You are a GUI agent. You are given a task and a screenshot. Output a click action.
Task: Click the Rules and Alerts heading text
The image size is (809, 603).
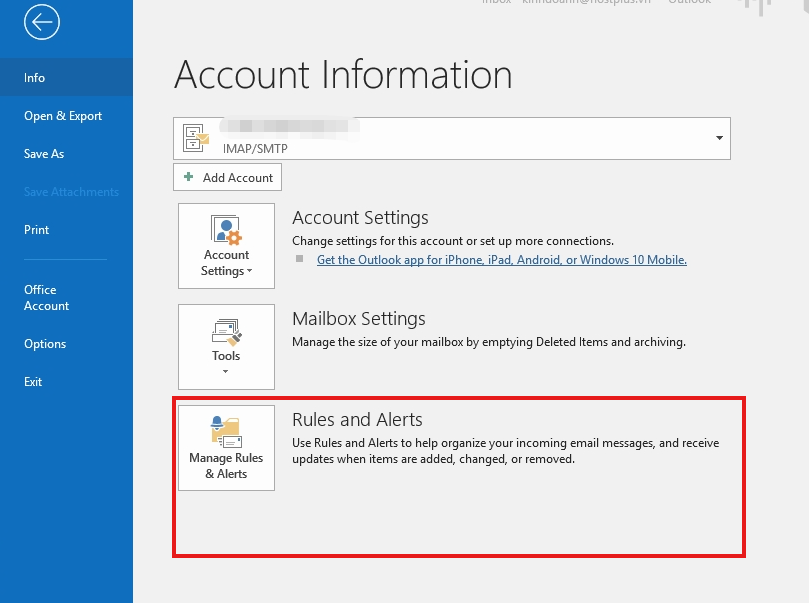[x=357, y=419]
